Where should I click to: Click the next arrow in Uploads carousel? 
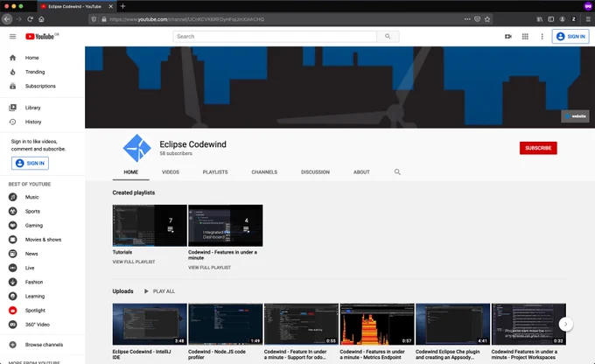[x=566, y=324]
